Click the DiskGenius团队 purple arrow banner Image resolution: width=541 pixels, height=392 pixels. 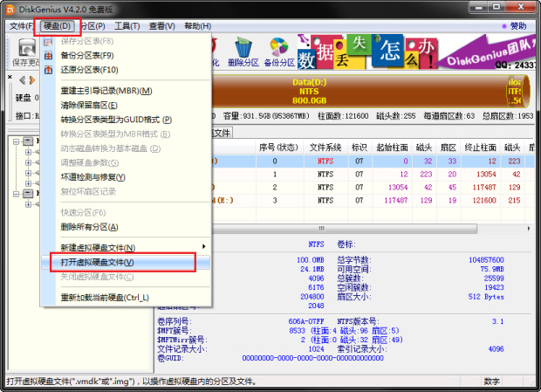(x=487, y=52)
